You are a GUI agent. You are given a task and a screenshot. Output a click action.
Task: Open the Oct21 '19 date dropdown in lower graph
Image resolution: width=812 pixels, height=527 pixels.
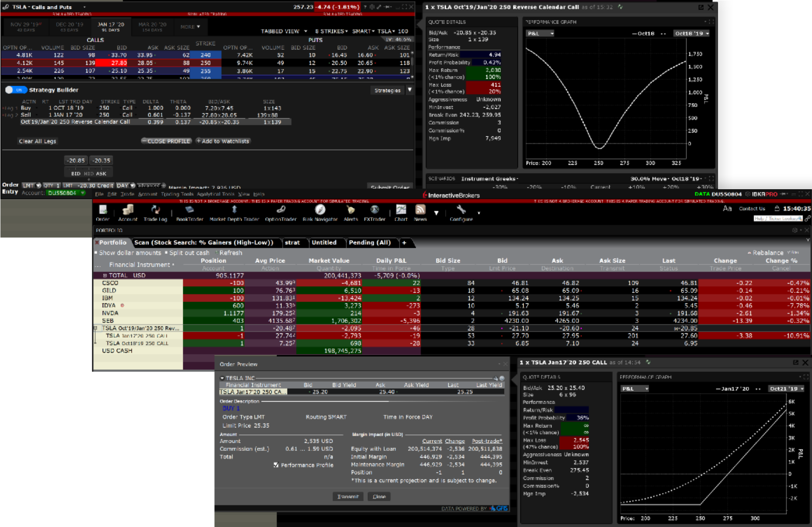coord(786,388)
